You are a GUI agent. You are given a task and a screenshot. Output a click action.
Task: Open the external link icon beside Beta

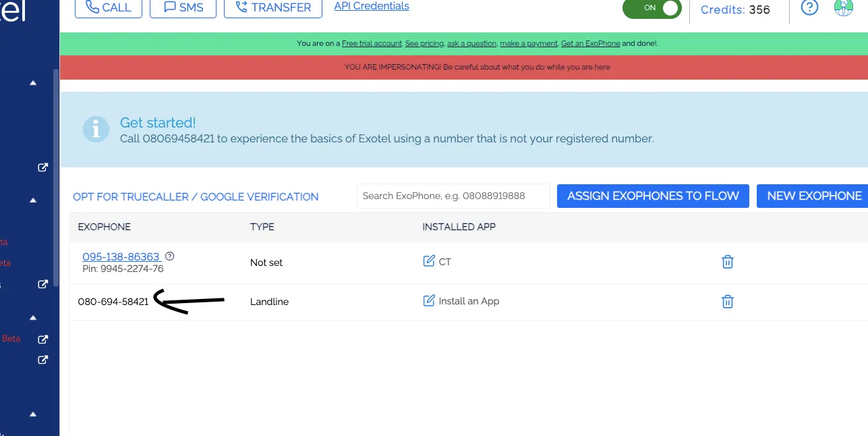42,339
